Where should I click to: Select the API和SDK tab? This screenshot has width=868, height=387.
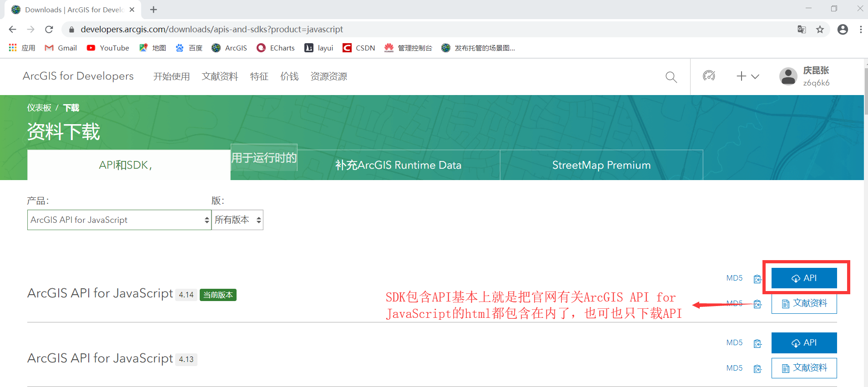[129, 165]
